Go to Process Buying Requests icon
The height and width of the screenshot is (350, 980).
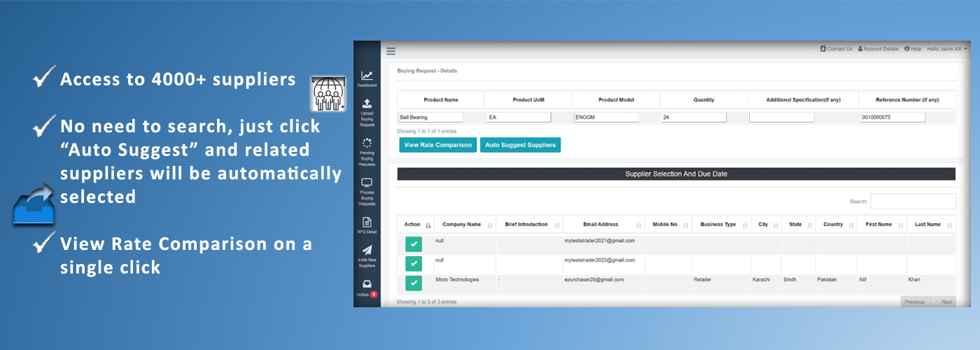[367, 183]
